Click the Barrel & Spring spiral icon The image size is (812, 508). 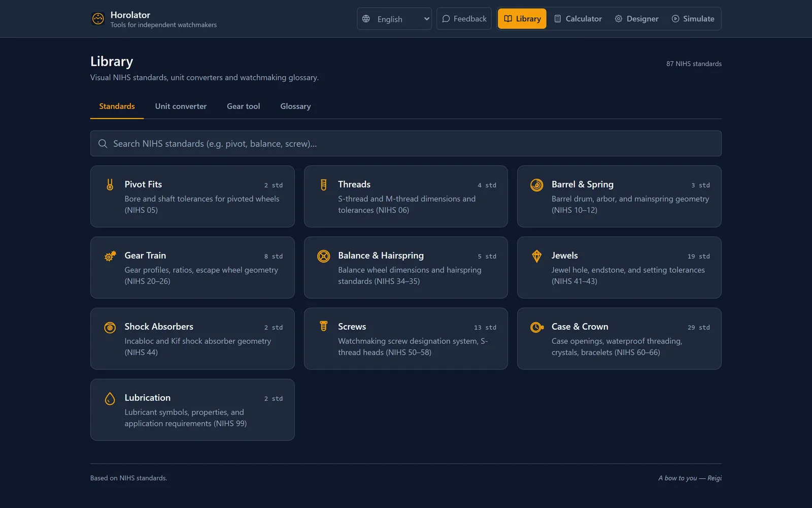pos(537,185)
